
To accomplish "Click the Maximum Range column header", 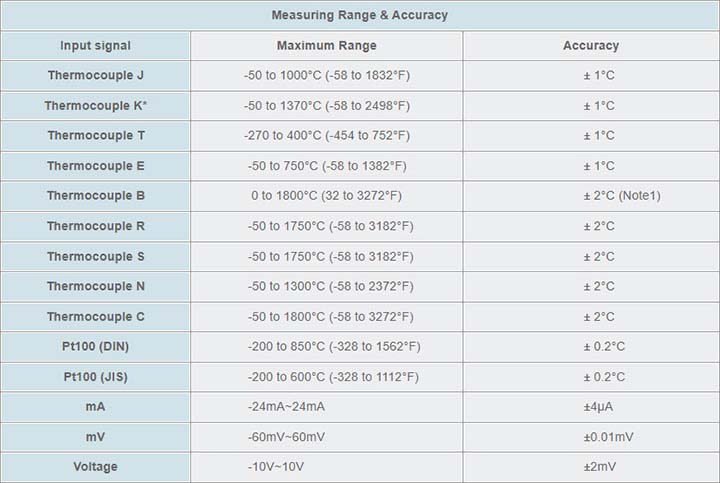I will click(326, 45).
